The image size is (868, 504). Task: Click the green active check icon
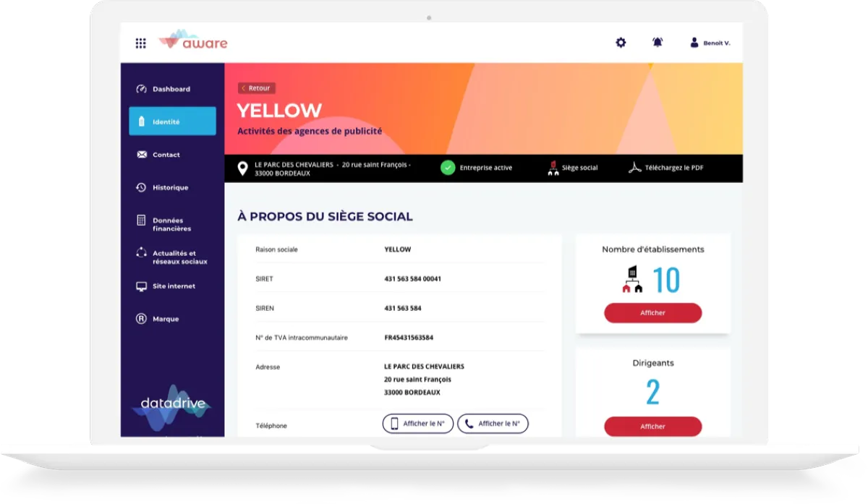pos(448,168)
